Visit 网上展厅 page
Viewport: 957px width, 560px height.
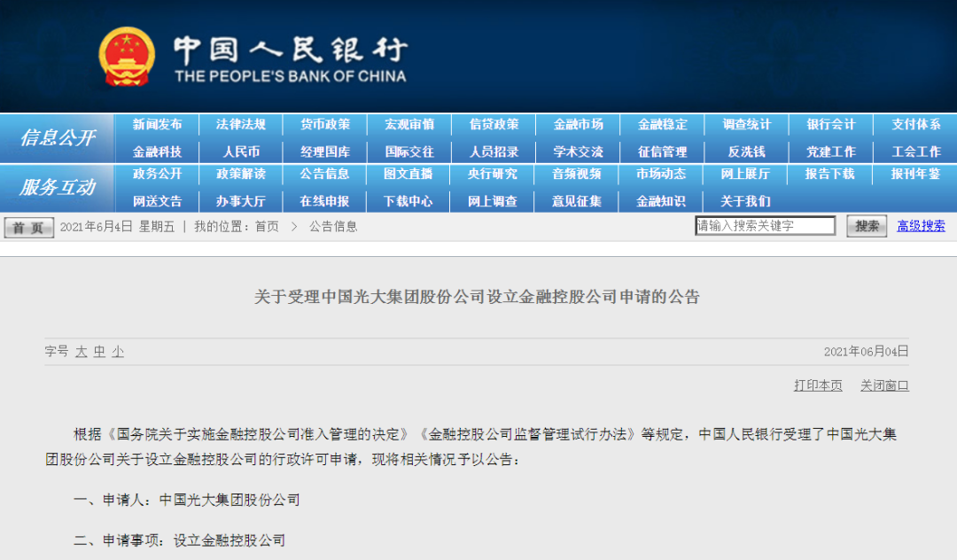point(745,174)
